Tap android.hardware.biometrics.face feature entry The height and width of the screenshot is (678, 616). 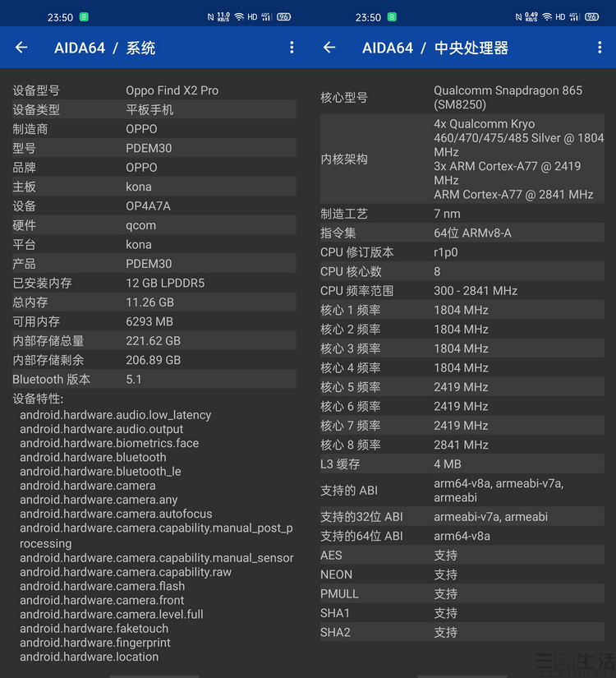pos(109,443)
